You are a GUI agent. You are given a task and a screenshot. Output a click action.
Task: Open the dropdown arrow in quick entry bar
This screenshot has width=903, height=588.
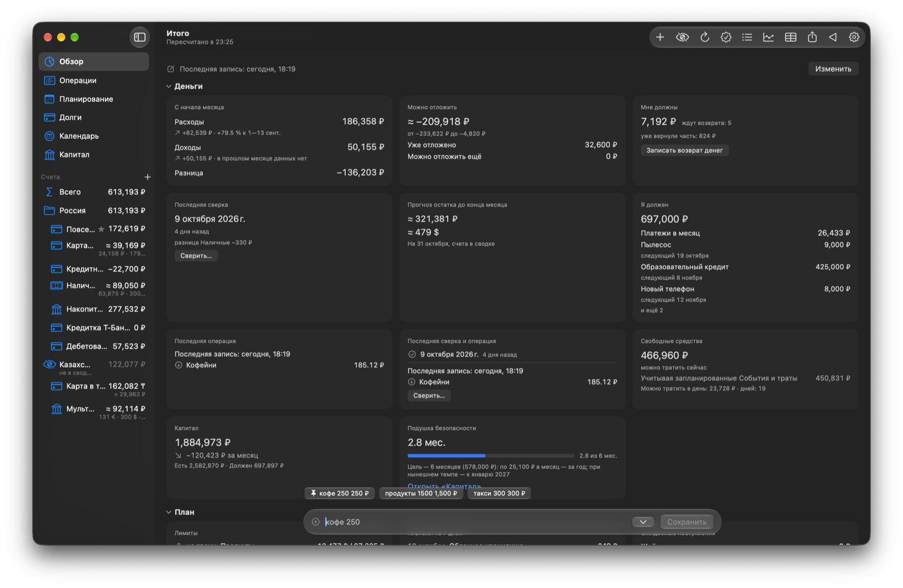point(643,522)
